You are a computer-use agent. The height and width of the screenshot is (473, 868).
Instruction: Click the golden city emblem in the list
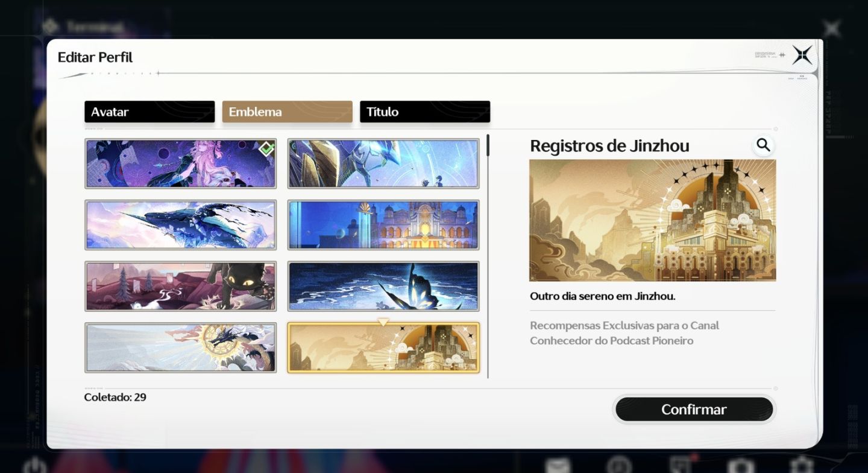click(x=383, y=348)
